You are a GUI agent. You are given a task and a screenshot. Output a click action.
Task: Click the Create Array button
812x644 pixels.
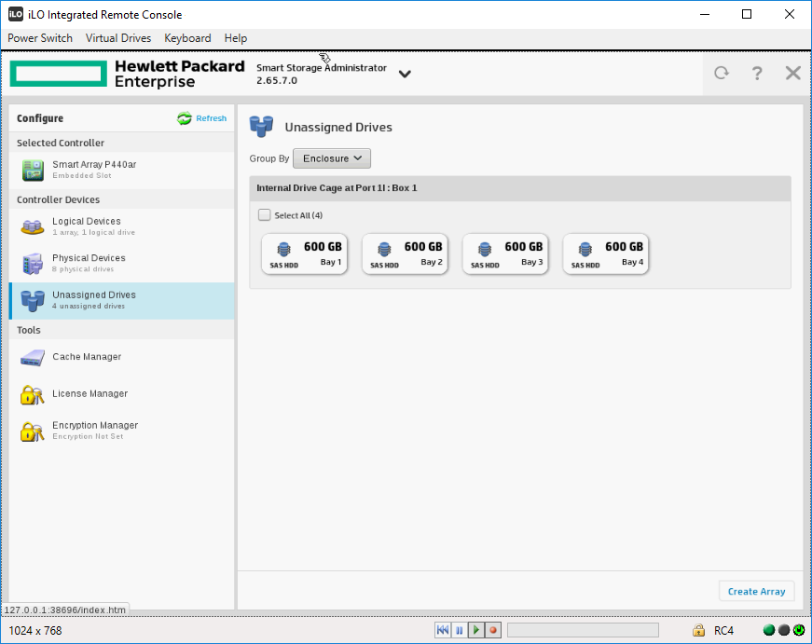tap(757, 591)
